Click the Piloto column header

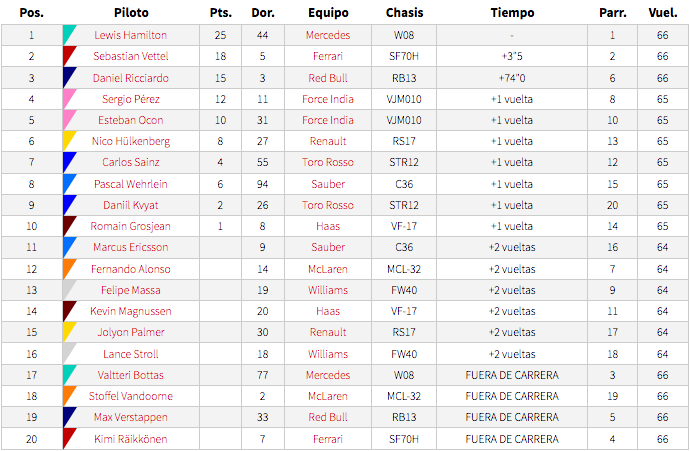click(131, 13)
